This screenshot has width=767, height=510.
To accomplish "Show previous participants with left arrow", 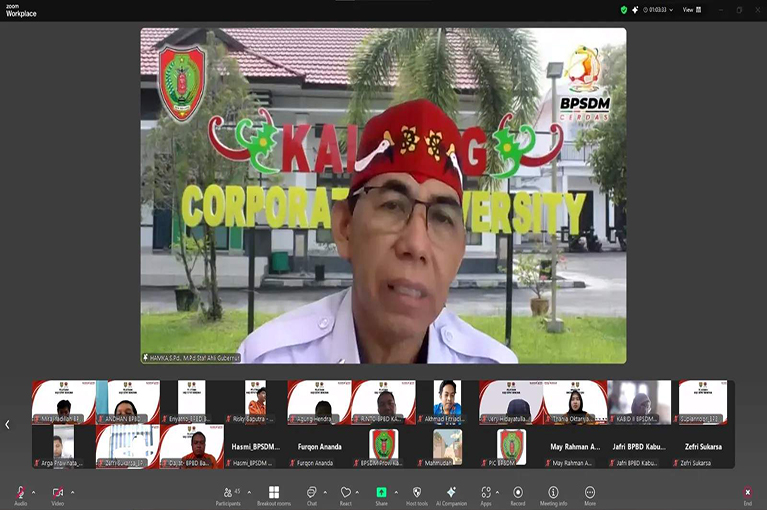I will [x=8, y=424].
